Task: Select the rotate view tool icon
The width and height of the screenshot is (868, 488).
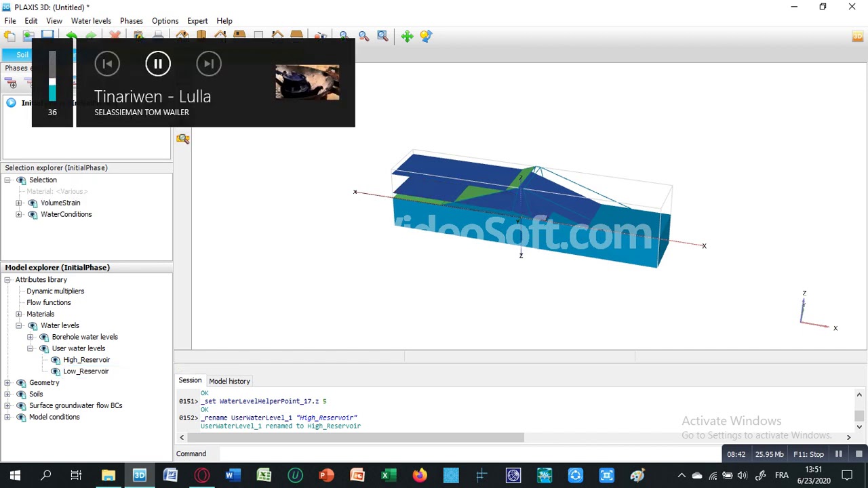Action: pyautogui.click(x=426, y=37)
